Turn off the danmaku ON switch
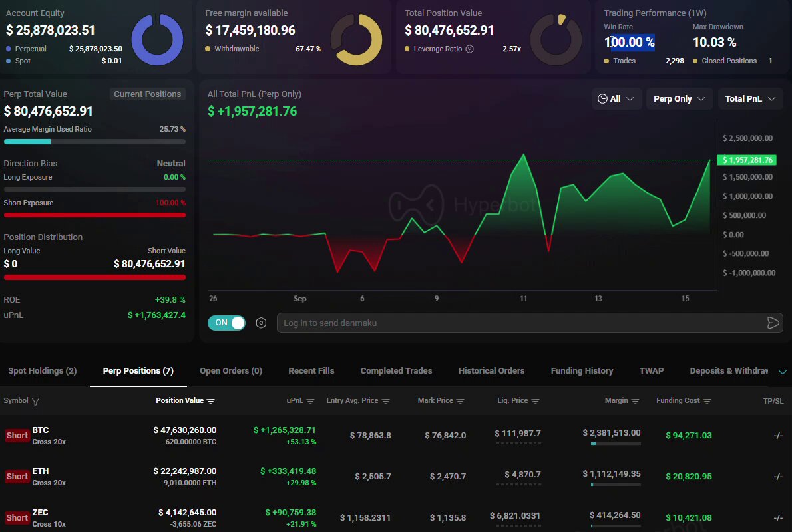The image size is (792, 532). tap(226, 323)
